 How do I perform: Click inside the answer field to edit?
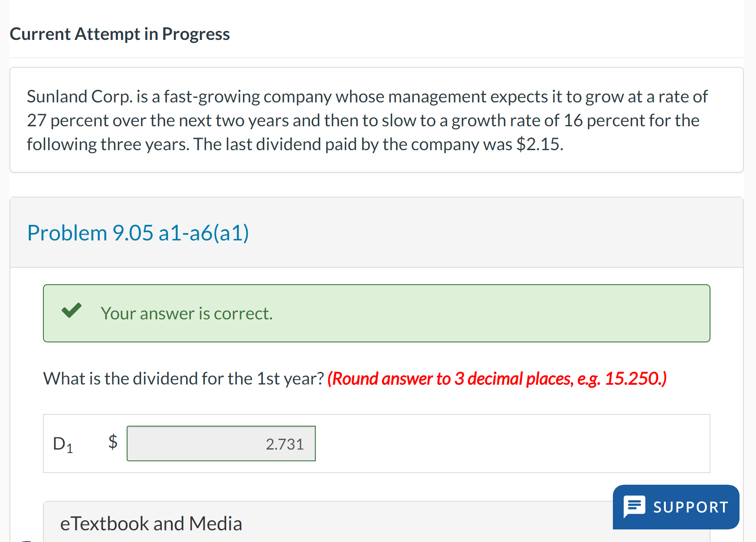[221, 443]
